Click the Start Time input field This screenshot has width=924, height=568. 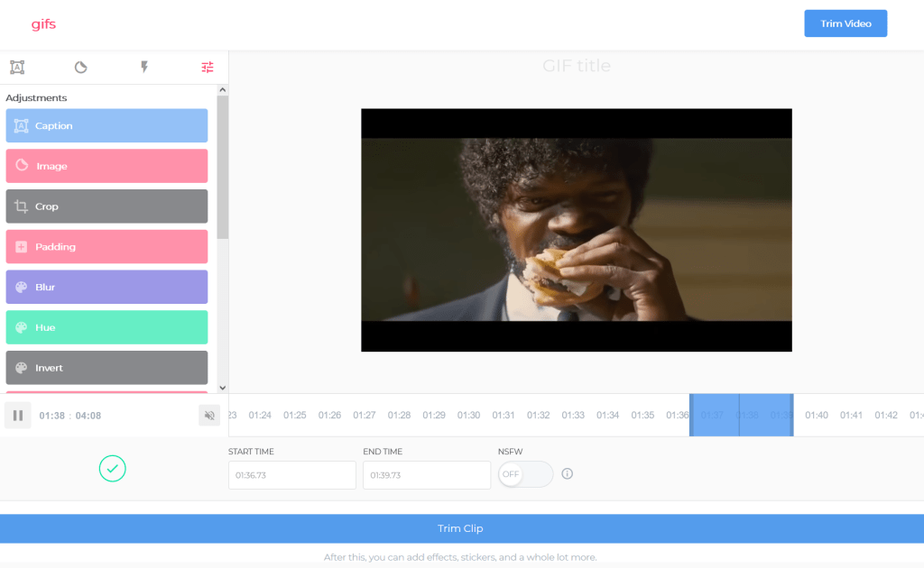pos(292,475)
